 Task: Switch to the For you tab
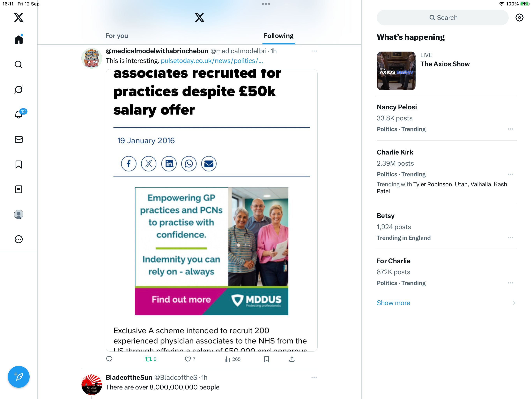(x=117, y=36)
